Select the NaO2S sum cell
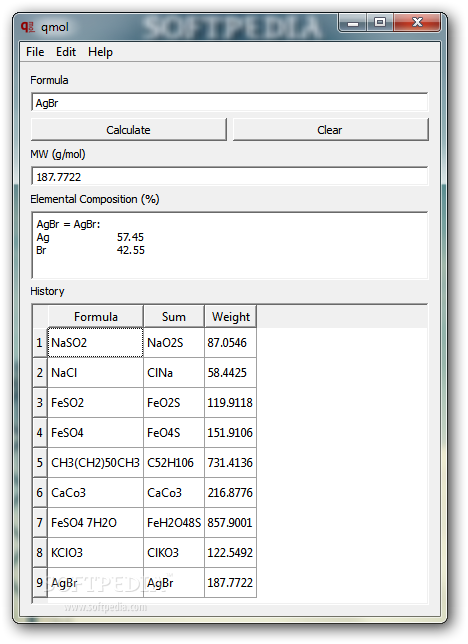Viewport: 468px width, 644px height. (x=174, y=343)
